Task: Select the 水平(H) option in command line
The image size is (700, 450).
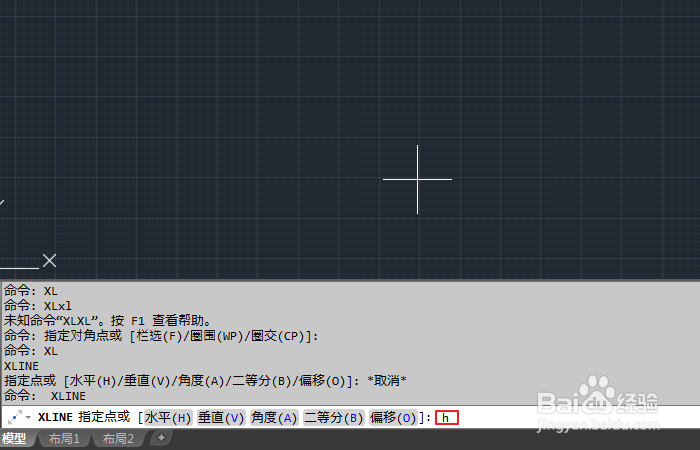Action: (168, 418)
